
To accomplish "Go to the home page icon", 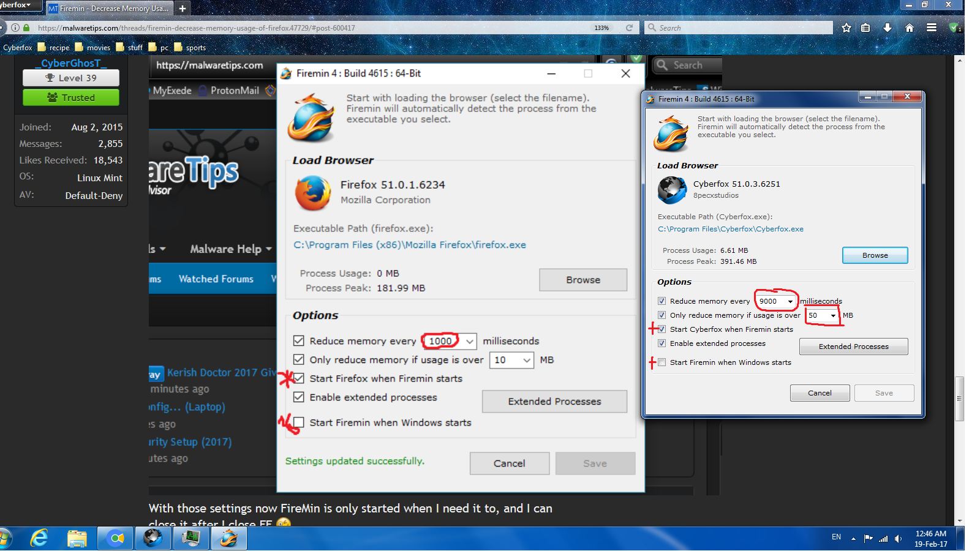I will pyautogui.click(x=910, y=28).
